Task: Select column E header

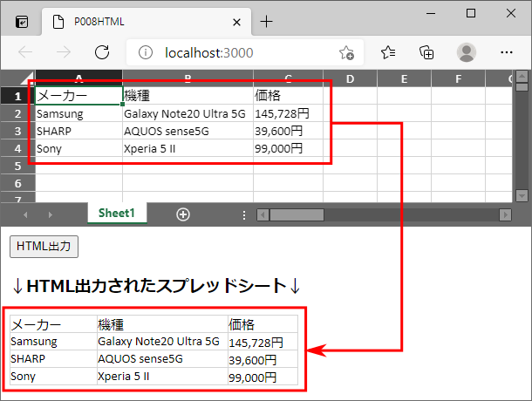Action: pyautogui.click(x=404, y=78)
